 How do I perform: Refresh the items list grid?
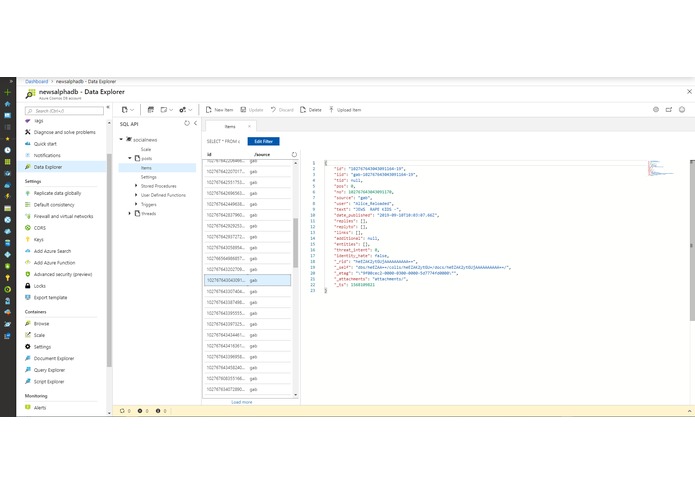tap(294, 155)
